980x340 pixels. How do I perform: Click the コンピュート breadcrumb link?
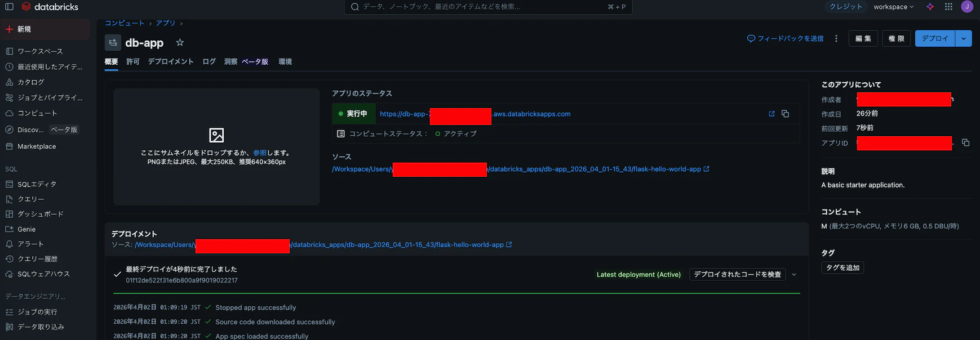point(125,23)
